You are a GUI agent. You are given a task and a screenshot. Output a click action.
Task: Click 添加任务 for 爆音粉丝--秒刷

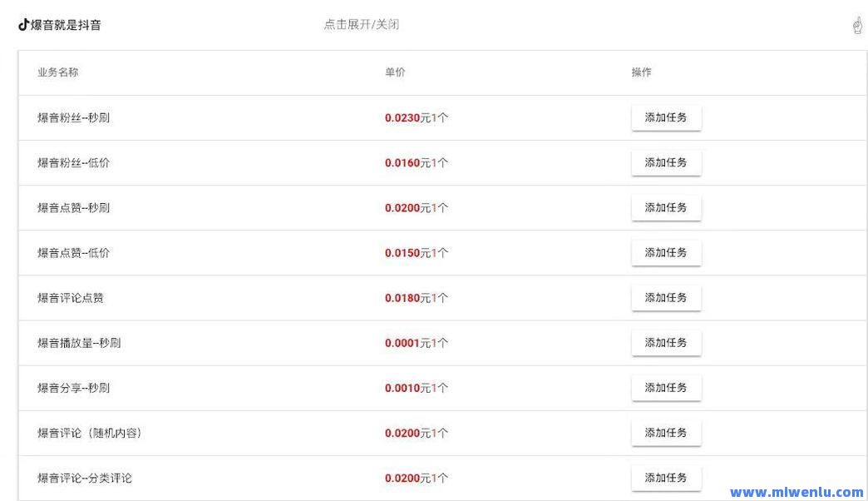666,117
